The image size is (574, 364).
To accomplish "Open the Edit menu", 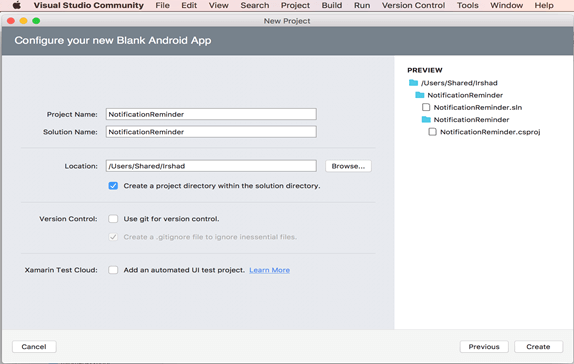I will (189, 5).
